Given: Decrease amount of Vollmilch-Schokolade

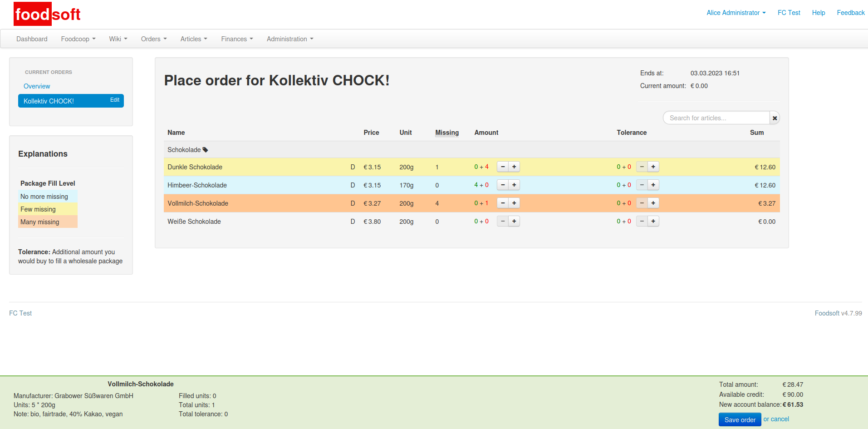Looking at the screenshot, I should [x=503, y=203].
